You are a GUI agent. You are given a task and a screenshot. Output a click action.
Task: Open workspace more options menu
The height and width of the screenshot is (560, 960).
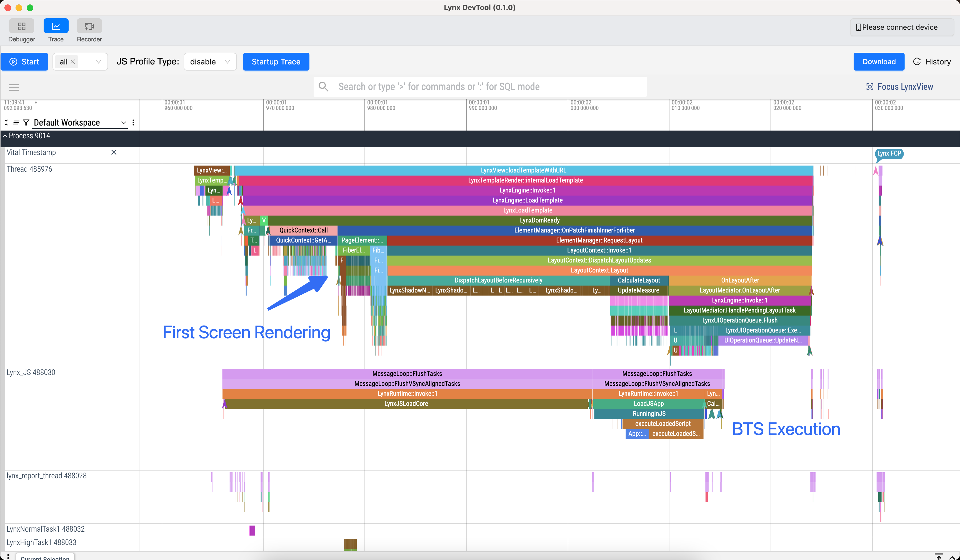133,122
